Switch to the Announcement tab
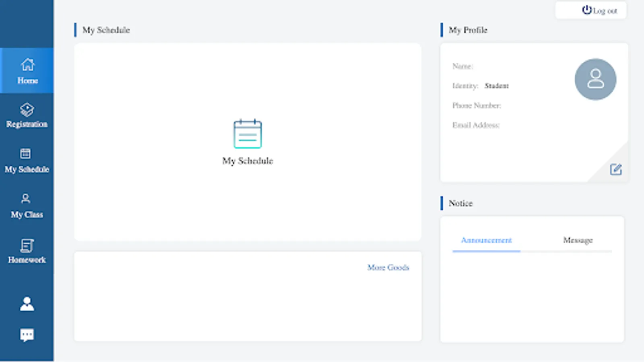This screenshot has height=362, width=644. click(x=486, y=240)
